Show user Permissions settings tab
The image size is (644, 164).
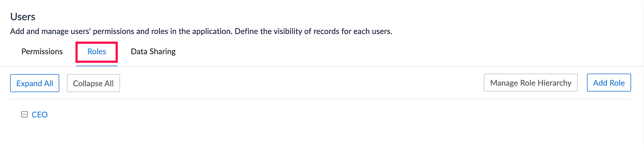[42, 51]
